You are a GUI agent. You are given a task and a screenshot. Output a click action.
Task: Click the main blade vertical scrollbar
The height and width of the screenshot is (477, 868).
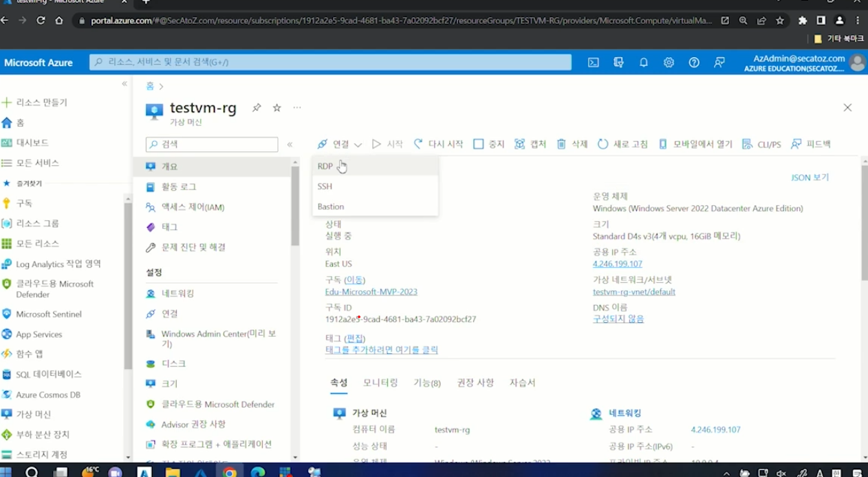864,222
